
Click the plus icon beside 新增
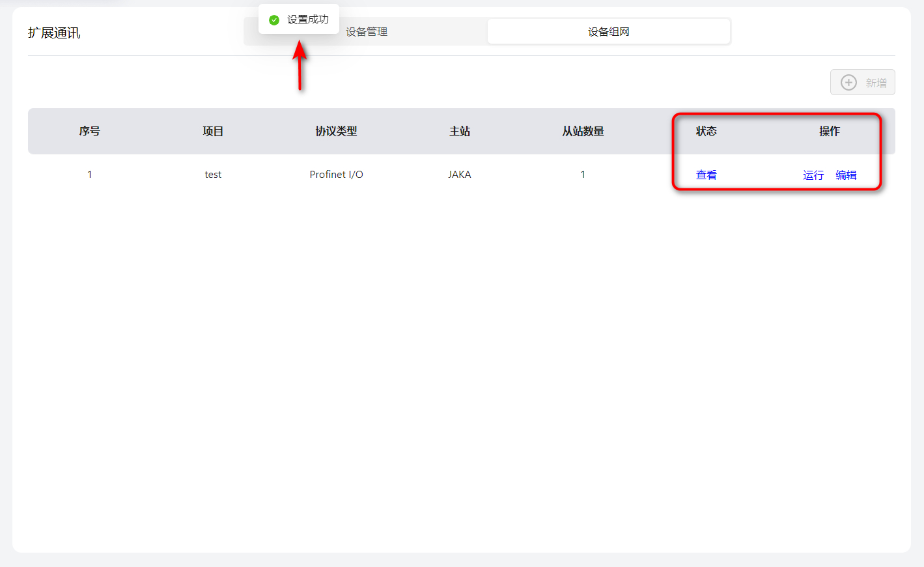(x=848, y=83)
